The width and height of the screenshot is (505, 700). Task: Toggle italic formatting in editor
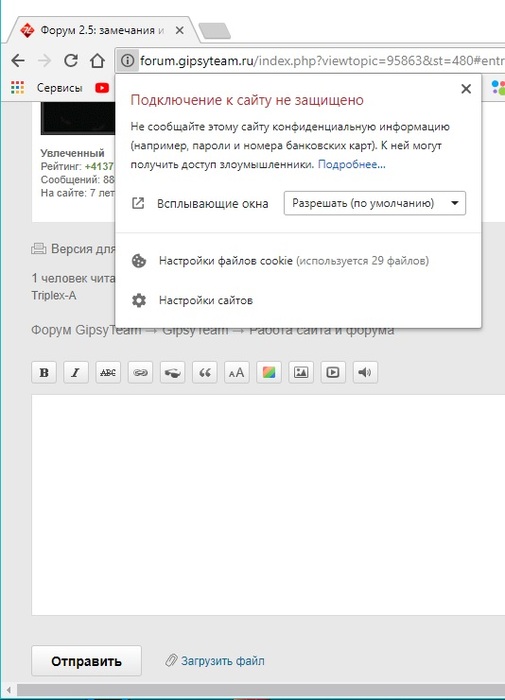pyautogui.click(x=76, y=372)
